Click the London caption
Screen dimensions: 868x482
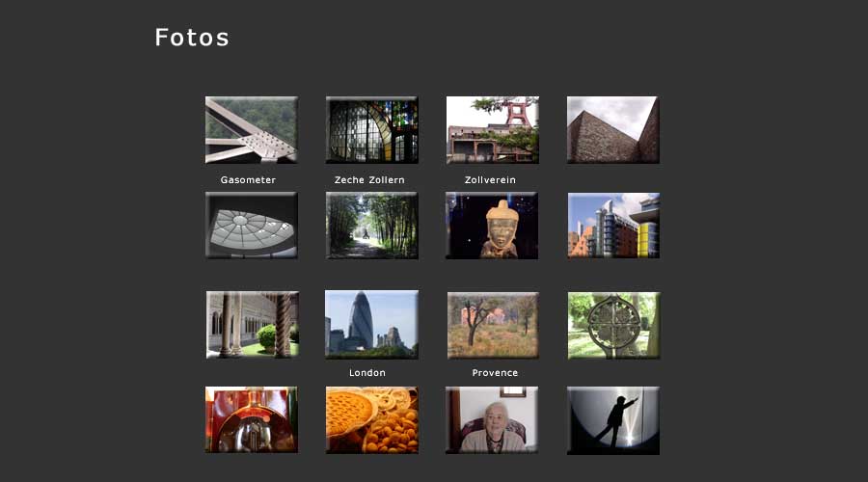[x=367, y=373]
